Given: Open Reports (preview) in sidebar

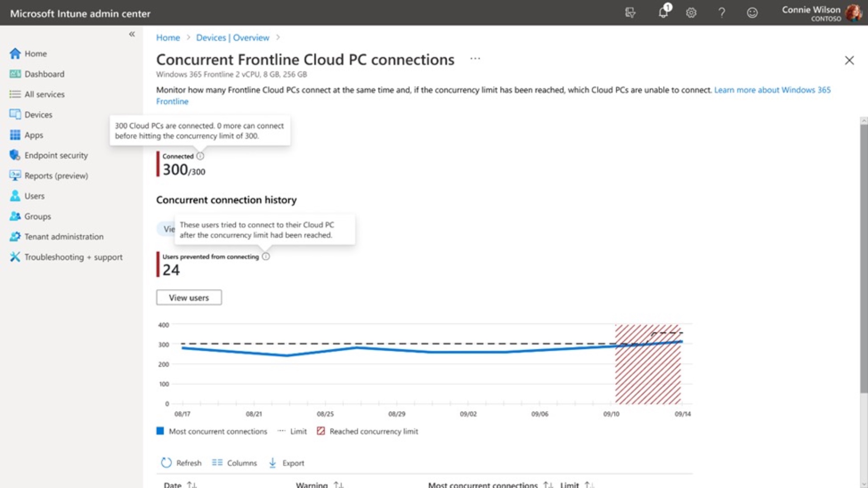Looking at the screenshot, I should (48, 176).
